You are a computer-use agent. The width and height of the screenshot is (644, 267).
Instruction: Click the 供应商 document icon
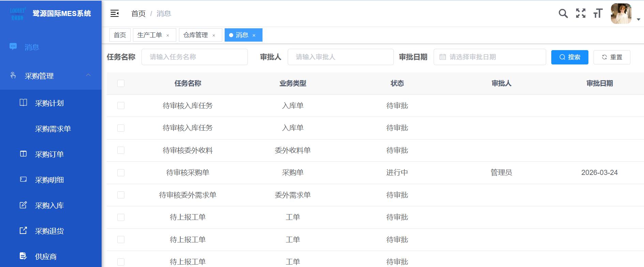tap(23, 256)
